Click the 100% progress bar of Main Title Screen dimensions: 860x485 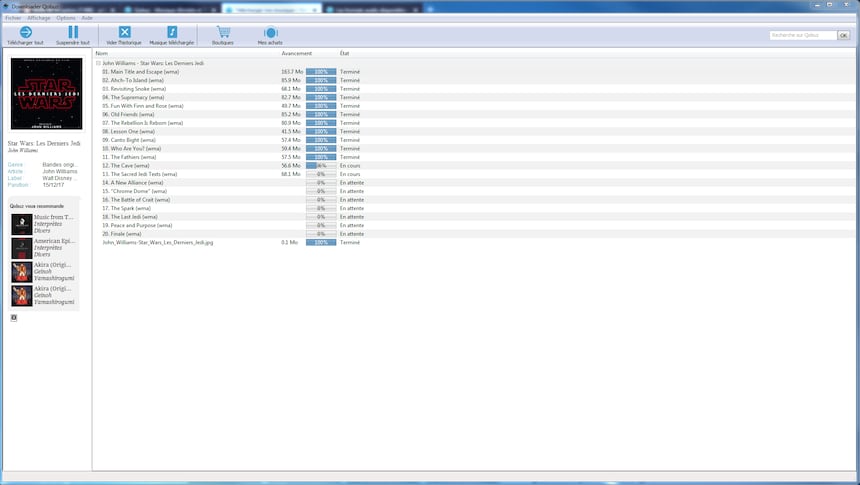(x=321, y=72)
